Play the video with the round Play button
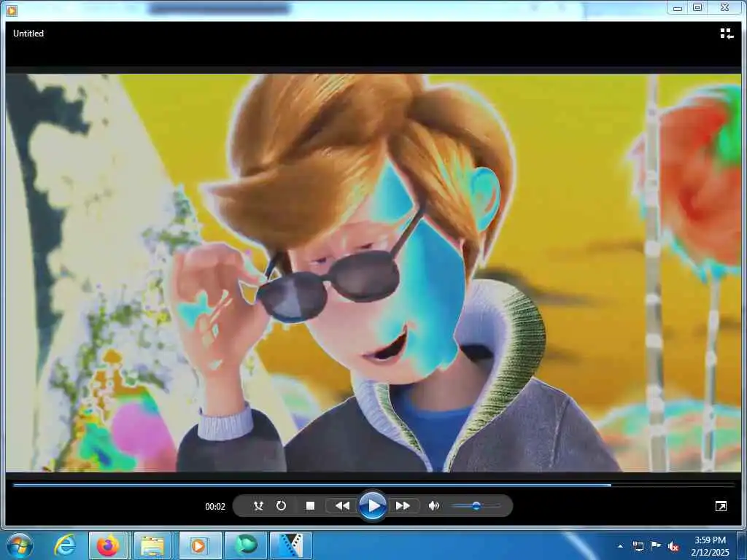The height and width of the screenshot is (560, 747). pos(373,506)
